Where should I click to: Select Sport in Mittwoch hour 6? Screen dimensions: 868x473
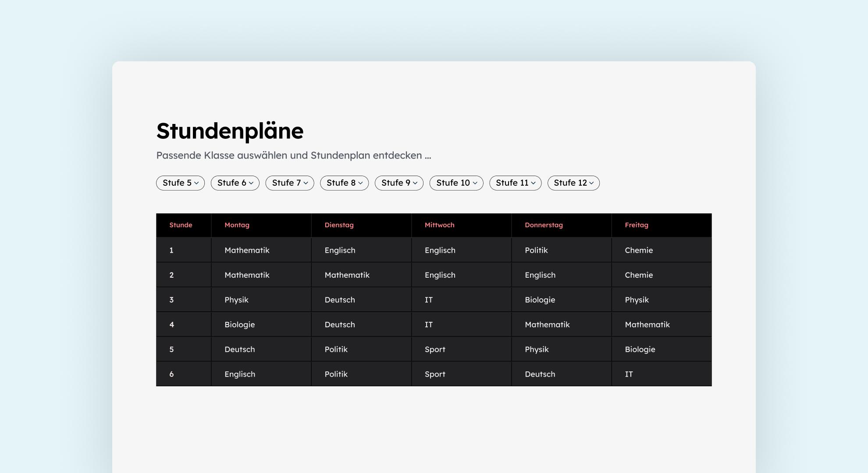[461, 374]
